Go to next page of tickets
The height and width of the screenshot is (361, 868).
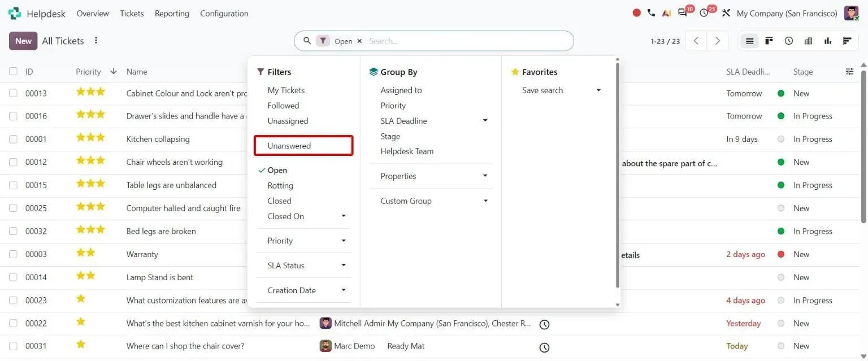718,41
